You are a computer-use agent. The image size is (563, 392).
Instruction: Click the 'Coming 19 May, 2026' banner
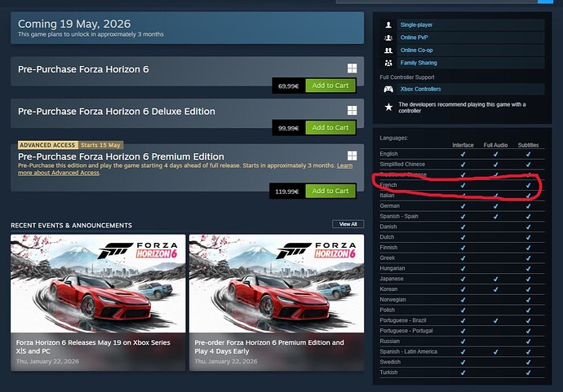click(187, 28)
